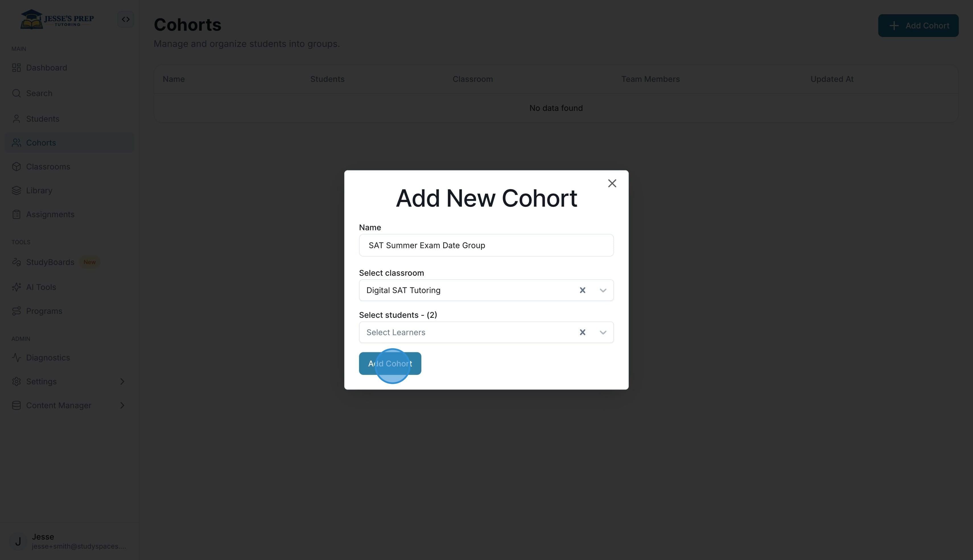Click the New badge beside StudyBoards
The width and height of the screenshot is (973, 560).
[89, 262]
